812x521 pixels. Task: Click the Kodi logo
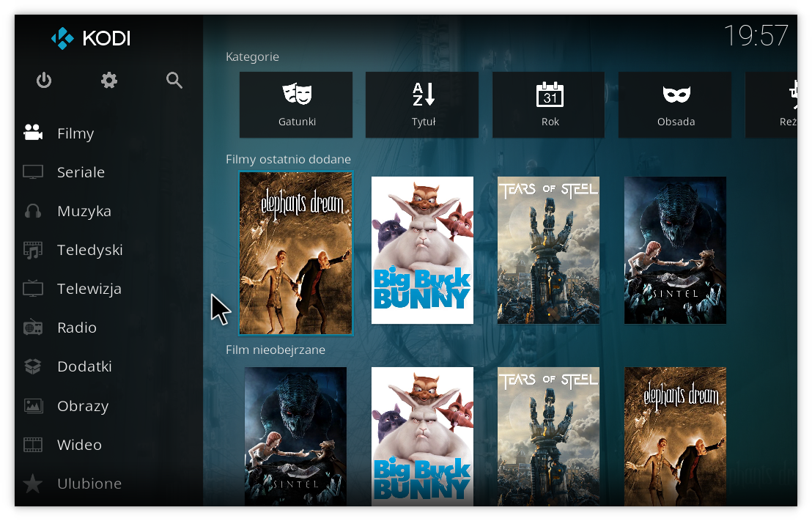point(91,38)
